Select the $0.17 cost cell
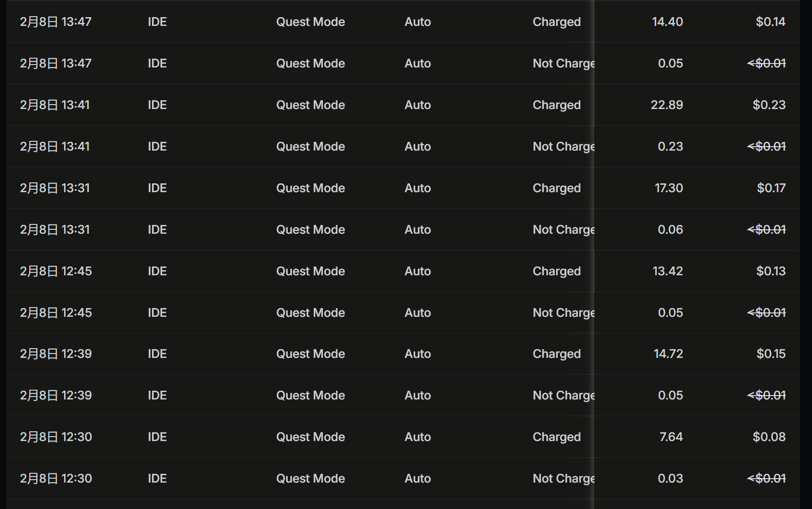Image resolution: width=812 pixels, height=509 pixels. [x=771, y=188]
